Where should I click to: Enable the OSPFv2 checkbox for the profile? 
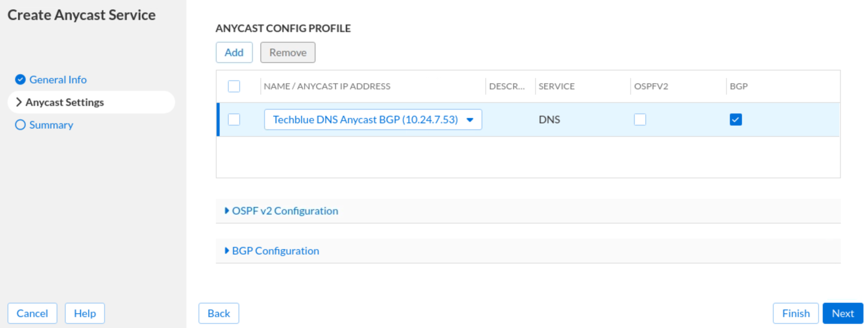[x=640, y=120]
